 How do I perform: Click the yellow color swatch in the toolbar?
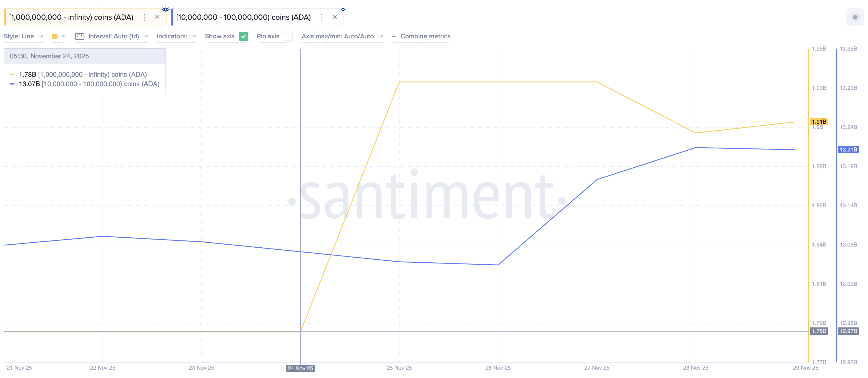55,36
